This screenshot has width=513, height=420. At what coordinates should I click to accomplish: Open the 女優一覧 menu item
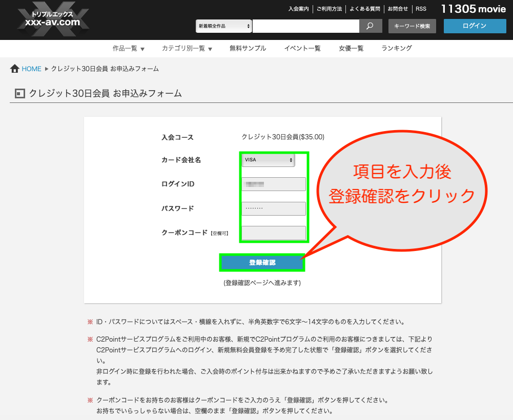click(351, 49)
